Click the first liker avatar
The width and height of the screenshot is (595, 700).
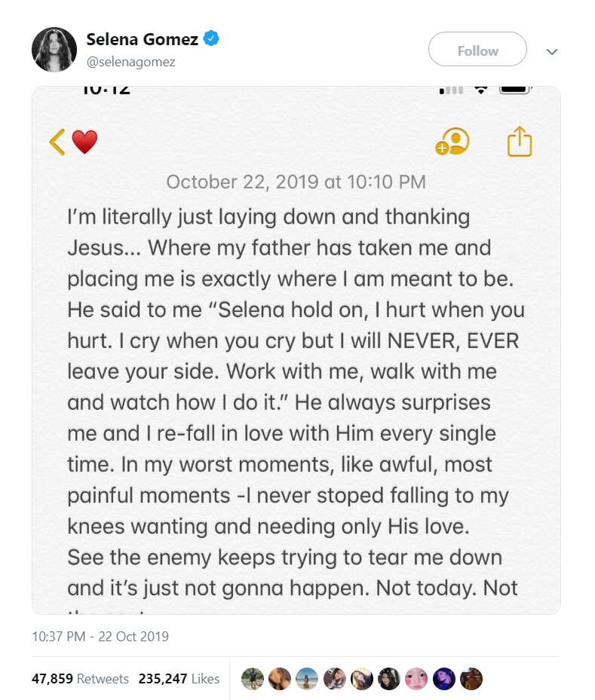[253, 679]
